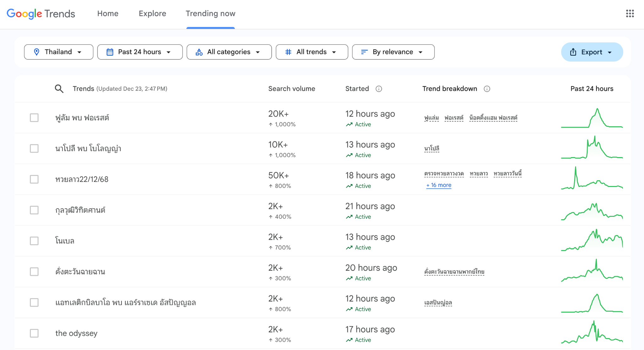
Task: Open the Thailand location dropdown
Action: [58, 52]
